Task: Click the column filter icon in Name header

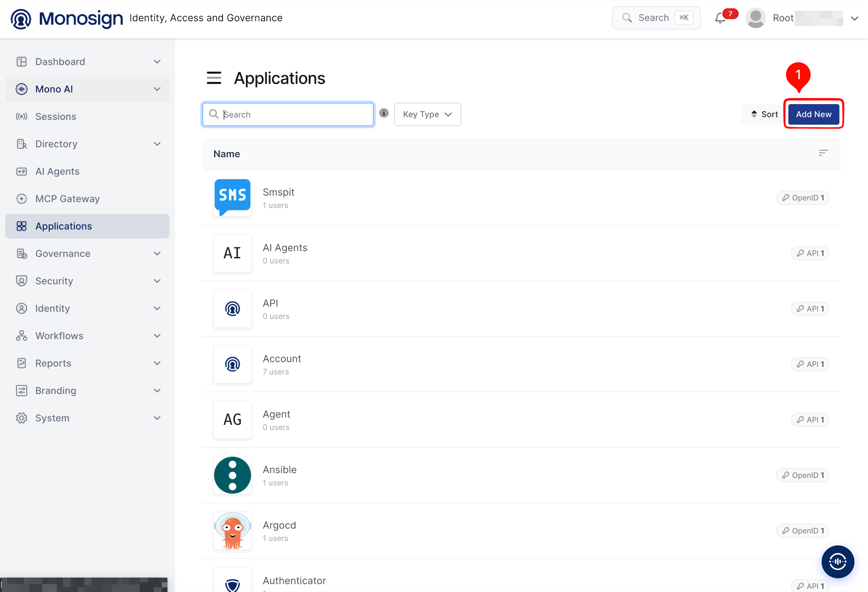Action: point(823,153)
